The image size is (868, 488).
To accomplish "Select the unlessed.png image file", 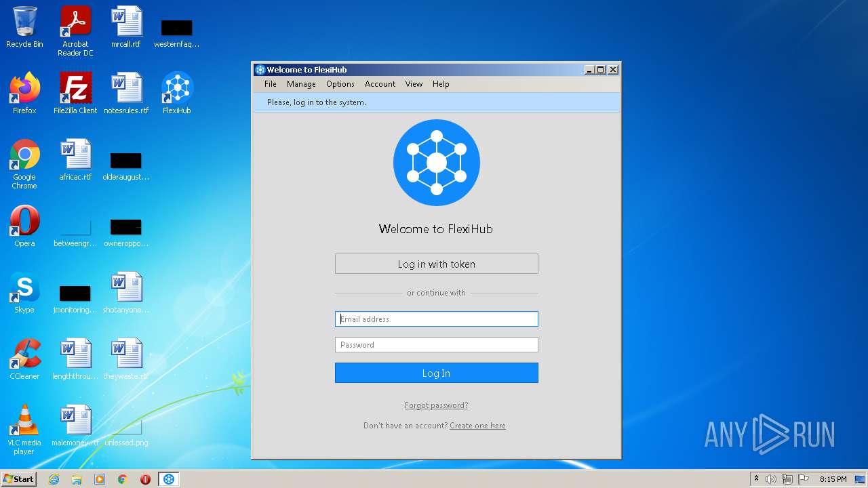I will [126, 434].
